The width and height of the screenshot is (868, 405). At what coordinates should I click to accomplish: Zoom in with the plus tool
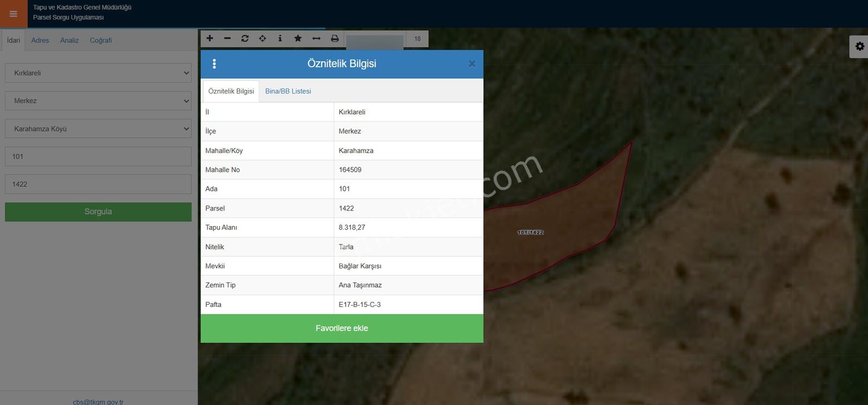pos(210,38)
